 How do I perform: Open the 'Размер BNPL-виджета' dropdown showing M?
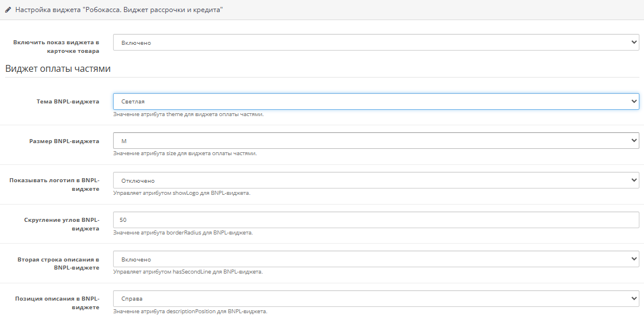point(376,141)
